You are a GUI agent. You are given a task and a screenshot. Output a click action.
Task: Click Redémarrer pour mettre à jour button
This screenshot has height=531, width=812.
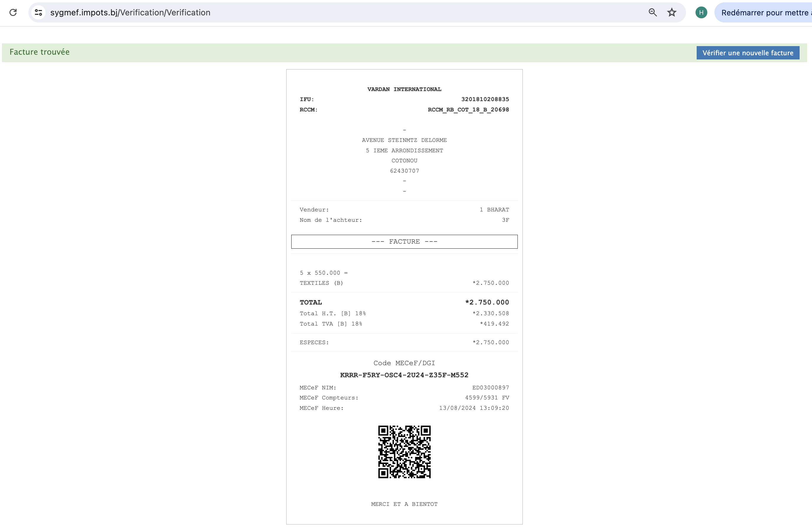764,13
